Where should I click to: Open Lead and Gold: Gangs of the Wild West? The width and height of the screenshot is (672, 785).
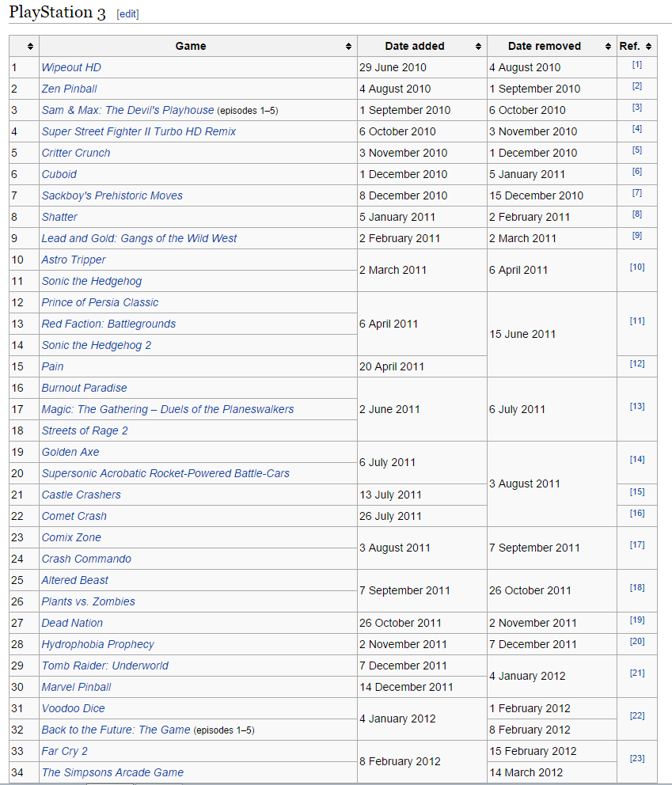pyautogui.click(x=139, y=238)
